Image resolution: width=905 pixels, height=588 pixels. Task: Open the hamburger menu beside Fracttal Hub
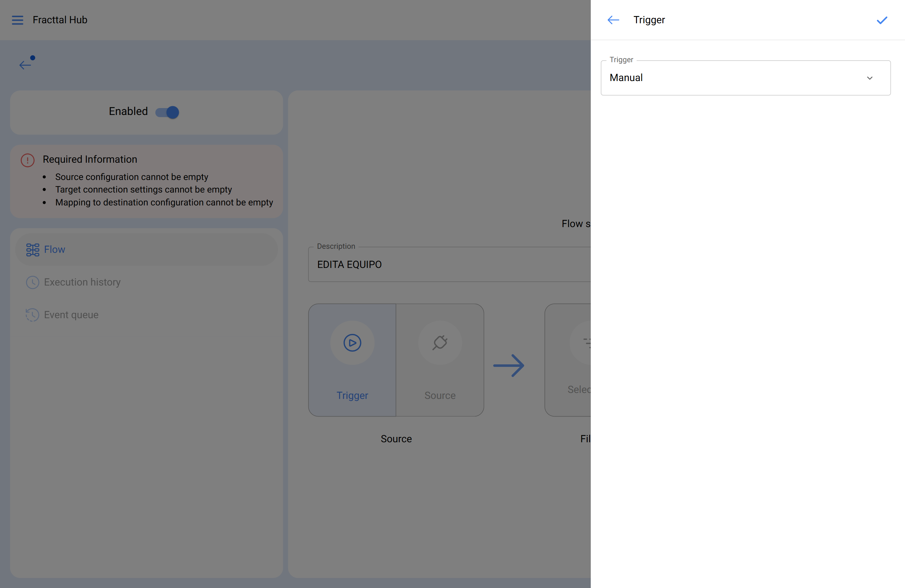[18, 20]
